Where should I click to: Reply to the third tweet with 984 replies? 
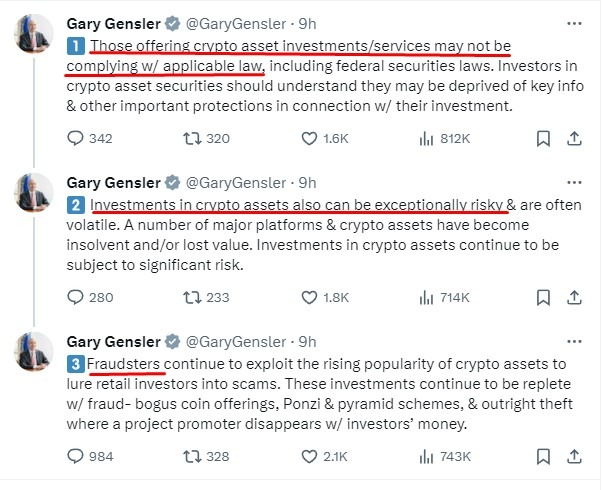point(76,456)
